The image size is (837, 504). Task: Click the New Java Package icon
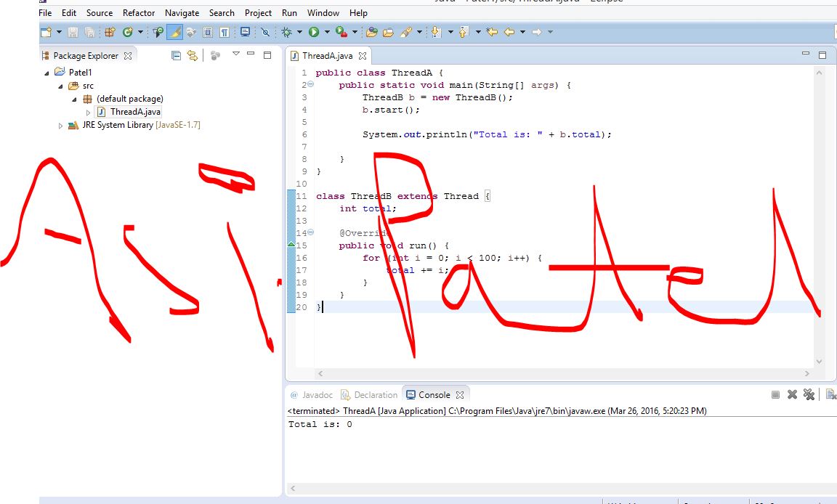(x=110, y=33)
